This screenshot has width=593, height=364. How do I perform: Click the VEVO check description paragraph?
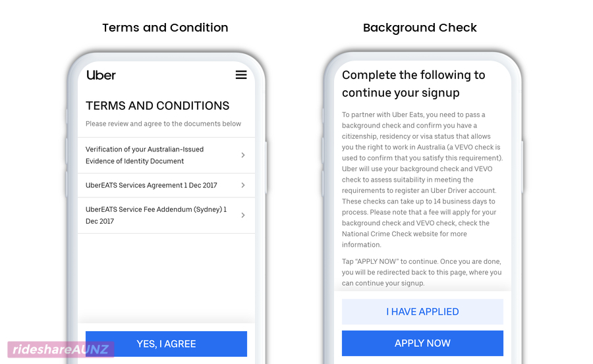422,180
